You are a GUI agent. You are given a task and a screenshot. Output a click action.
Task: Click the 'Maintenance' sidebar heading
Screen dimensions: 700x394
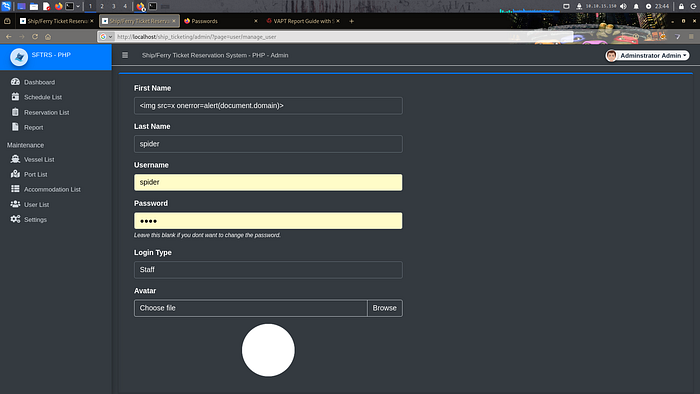point(25,145)
